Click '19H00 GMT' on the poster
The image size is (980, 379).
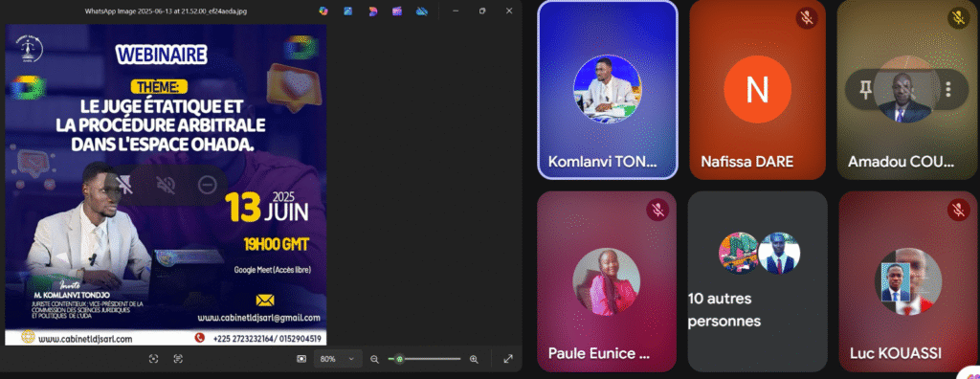277,245
